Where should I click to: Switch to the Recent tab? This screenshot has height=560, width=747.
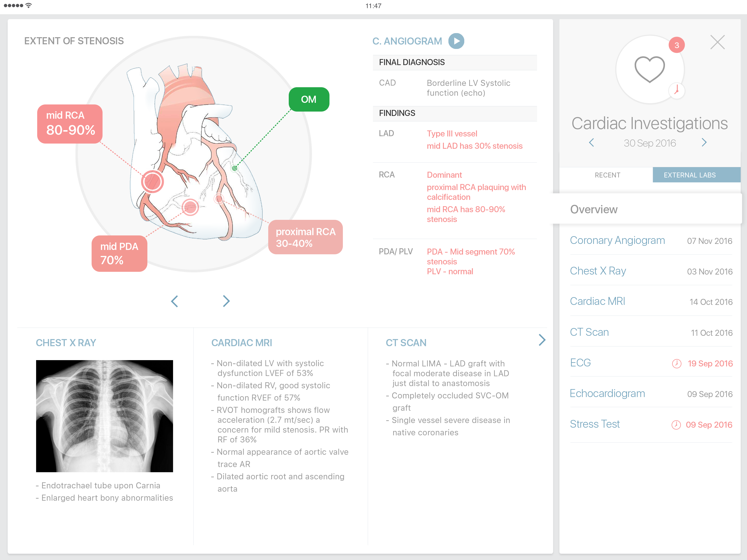point(607,175)
